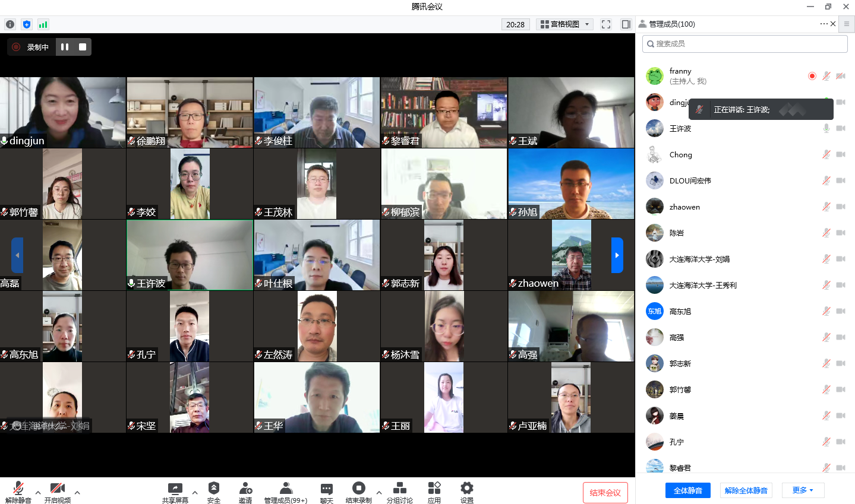Click the search members input field
Viewport: 855px width, 504px height.
point(745,44)
